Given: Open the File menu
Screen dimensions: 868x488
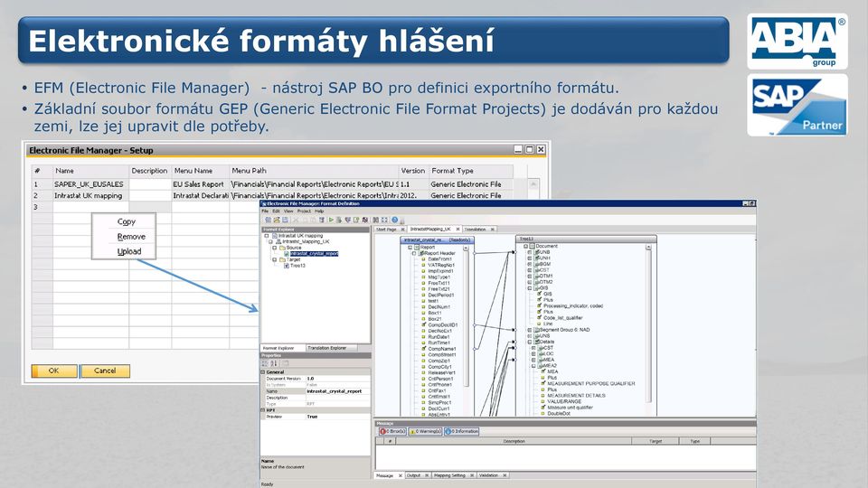Looking at the screenshot, I should pos(265,211).
